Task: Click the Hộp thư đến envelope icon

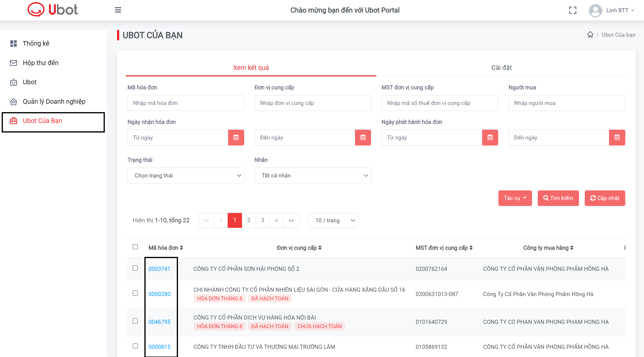Action: coord(13,63)
